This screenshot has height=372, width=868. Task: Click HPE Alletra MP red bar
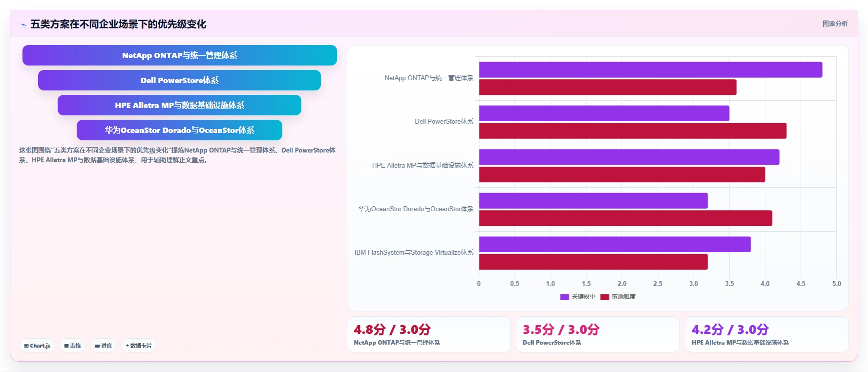pos(622,175)
